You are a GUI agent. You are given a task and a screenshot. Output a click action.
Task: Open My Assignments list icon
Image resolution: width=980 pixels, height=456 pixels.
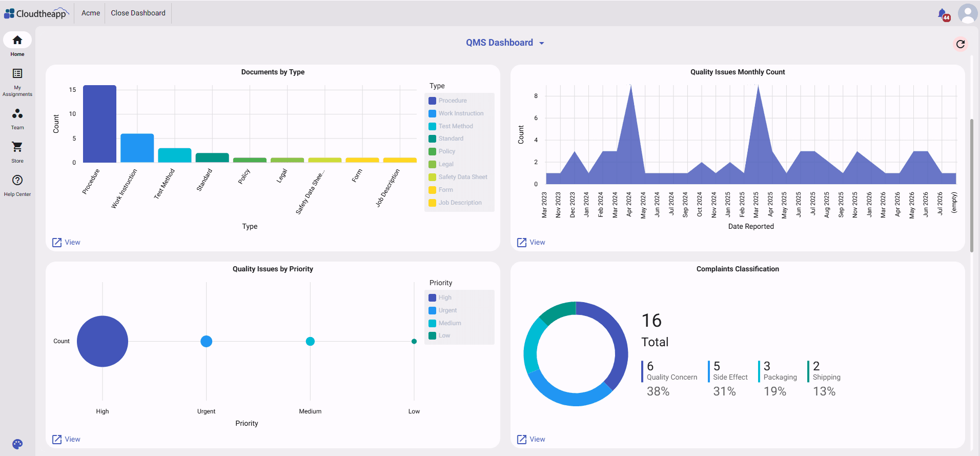point(17,73)
